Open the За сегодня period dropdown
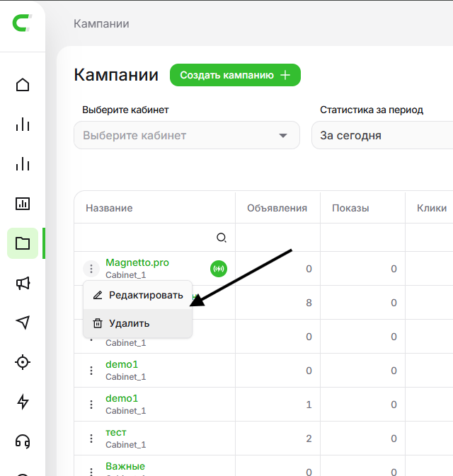The height and width of the screenshot is (476, 453). (x=382, y=135)
